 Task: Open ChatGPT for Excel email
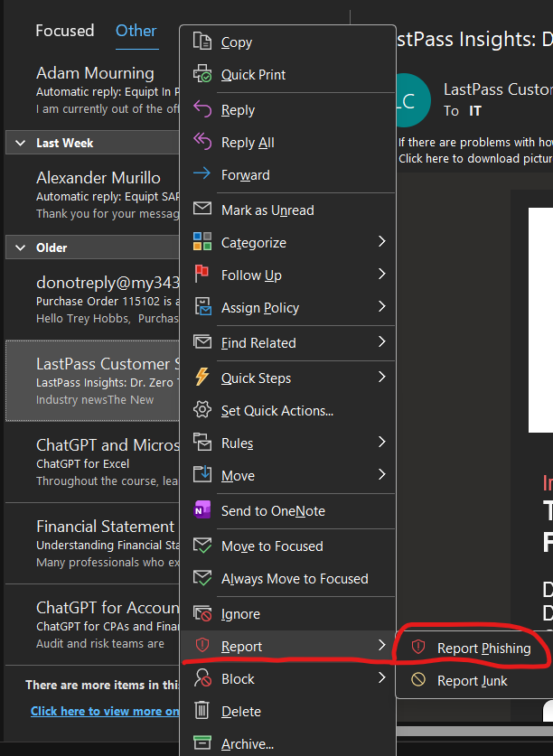(93, 462)
